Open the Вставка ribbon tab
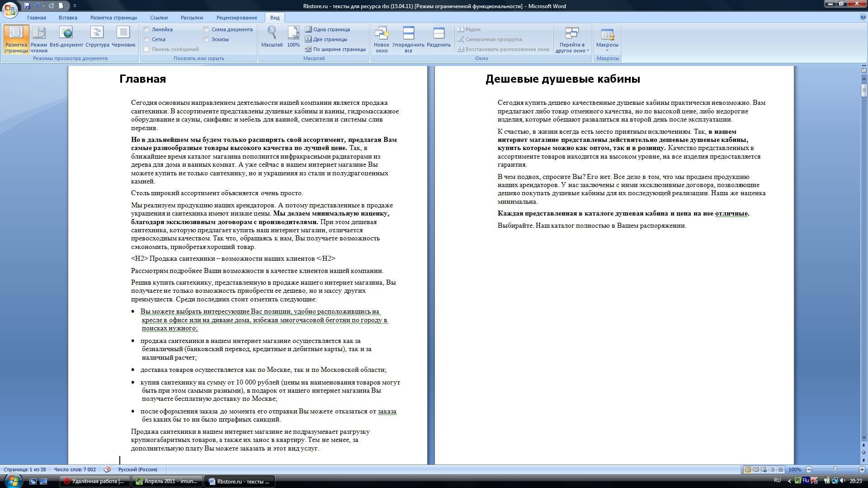 [68, 18]
